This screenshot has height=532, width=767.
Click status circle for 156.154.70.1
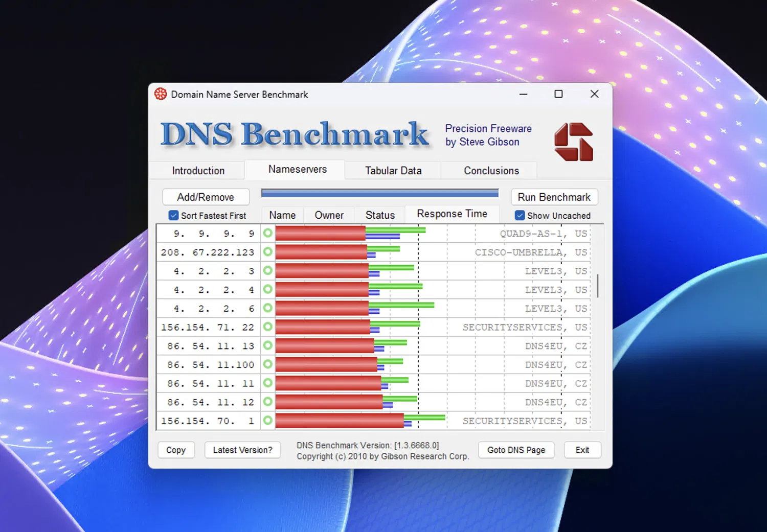click(268, 421)
